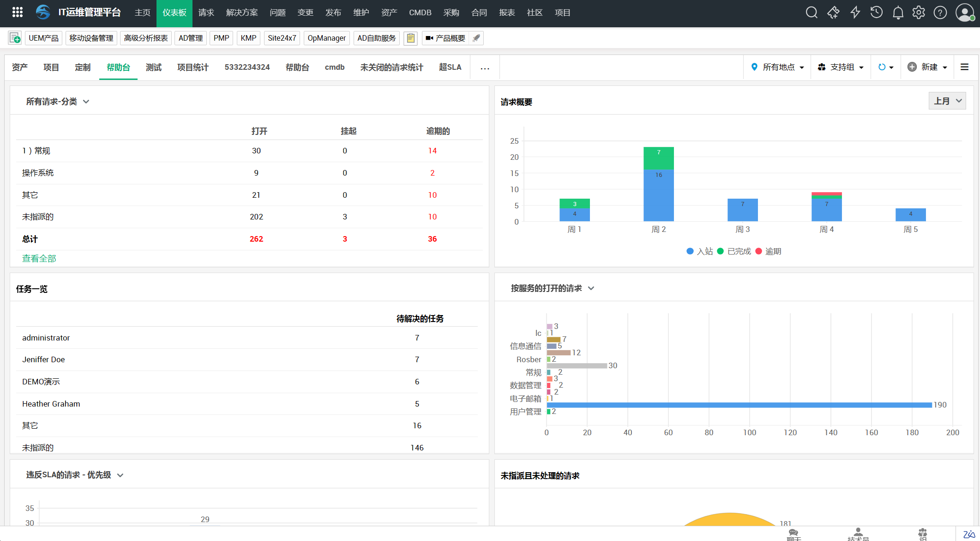
Task: Open the user profile avatar
Action: [964, 12]
